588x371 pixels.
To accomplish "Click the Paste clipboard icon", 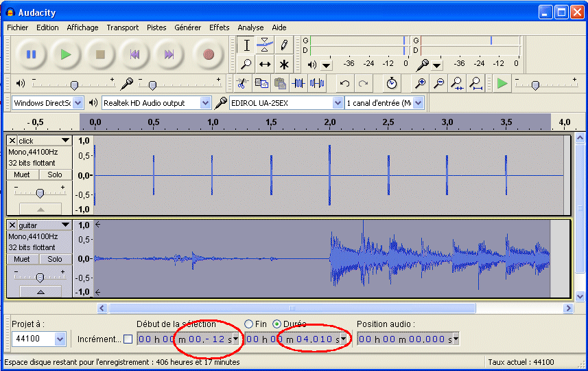I will tap(280, 83).
